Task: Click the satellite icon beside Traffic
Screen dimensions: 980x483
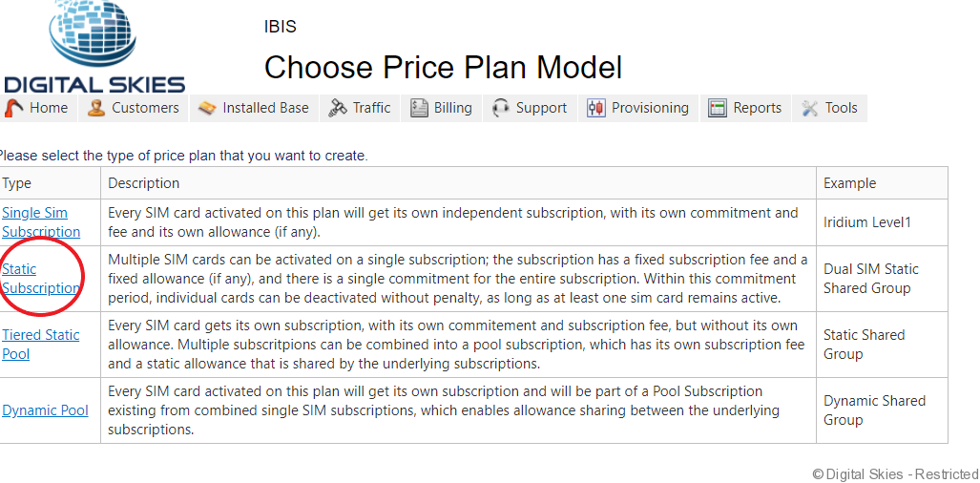Action: point(337,108)
